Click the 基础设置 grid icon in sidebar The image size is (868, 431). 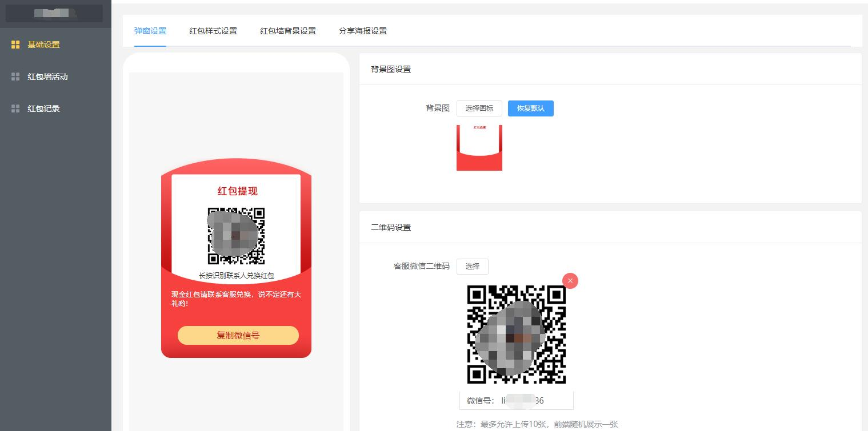click(15, 45)
